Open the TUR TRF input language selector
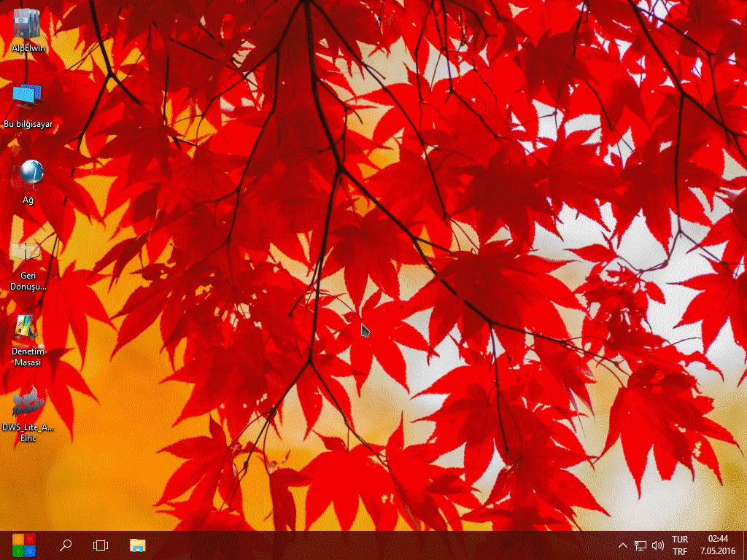 point(680,545)
